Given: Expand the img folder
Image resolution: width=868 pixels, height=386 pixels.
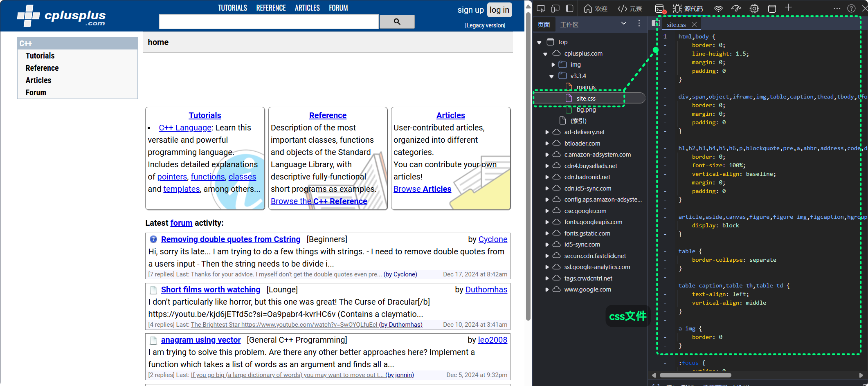Looking at the screenshot, I should coord(553,65).
